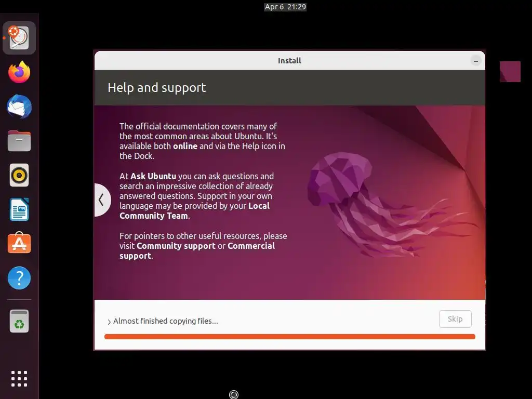The height and width of the screenshot is (399, 532).
Task: Visit the Community support link
Action: [176, 246]
